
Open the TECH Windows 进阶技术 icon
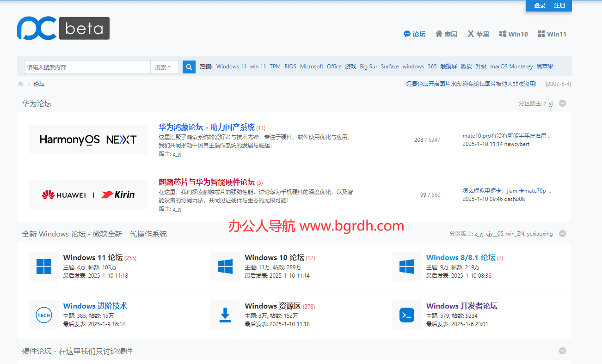(44, 315)
